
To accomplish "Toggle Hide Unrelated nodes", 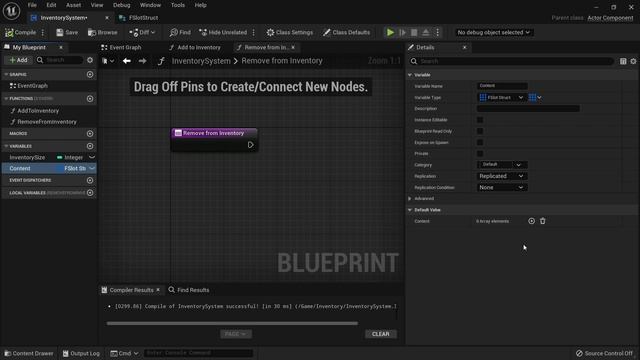I will point(223,32).
